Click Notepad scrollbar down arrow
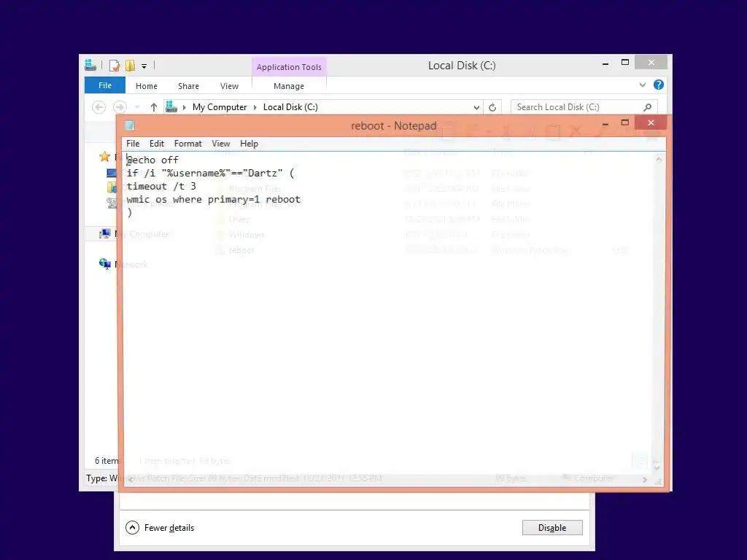 (657, 468)
